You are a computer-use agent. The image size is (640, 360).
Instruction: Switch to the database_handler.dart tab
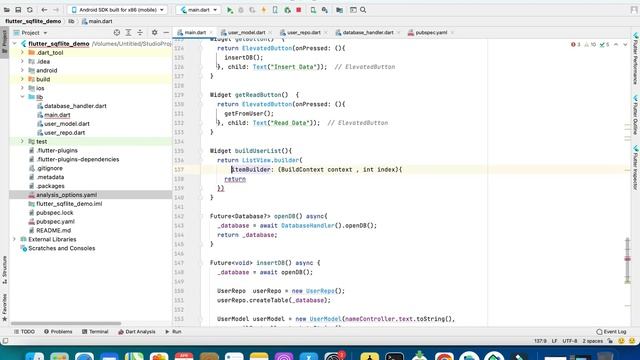coord(368,33)
